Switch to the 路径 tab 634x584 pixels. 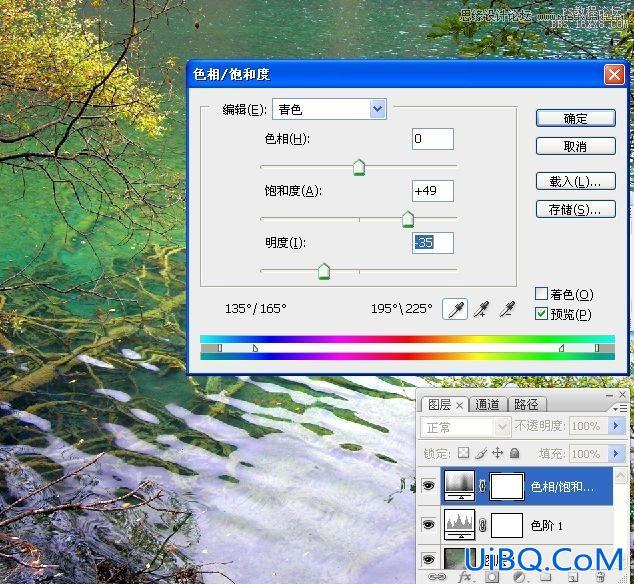(526, 404)
